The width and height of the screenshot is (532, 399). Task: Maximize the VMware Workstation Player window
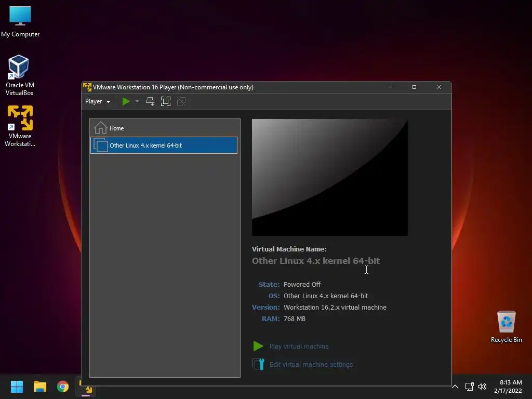[x=414, y=87]
